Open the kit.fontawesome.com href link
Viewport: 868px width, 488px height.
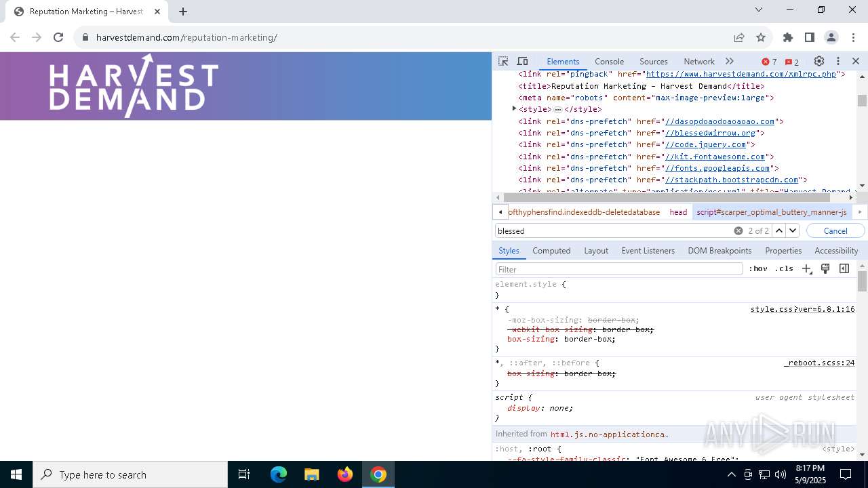715,157
